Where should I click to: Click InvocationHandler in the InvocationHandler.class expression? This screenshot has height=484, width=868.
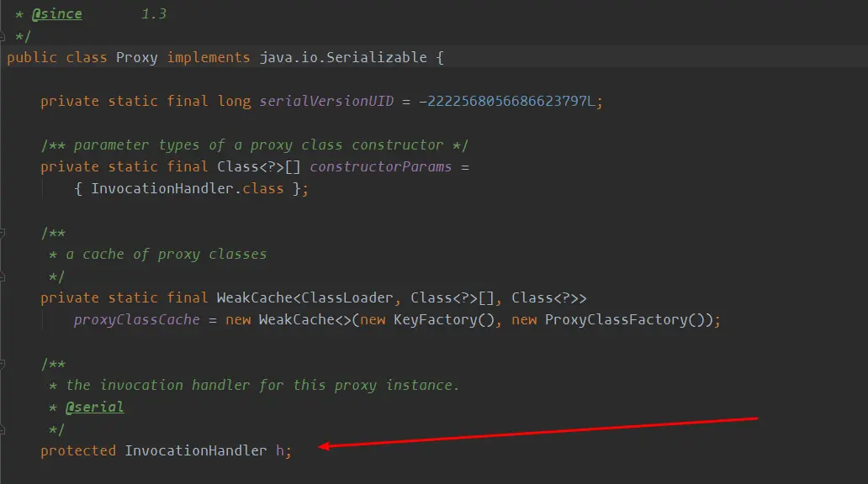tap(162, 188)
